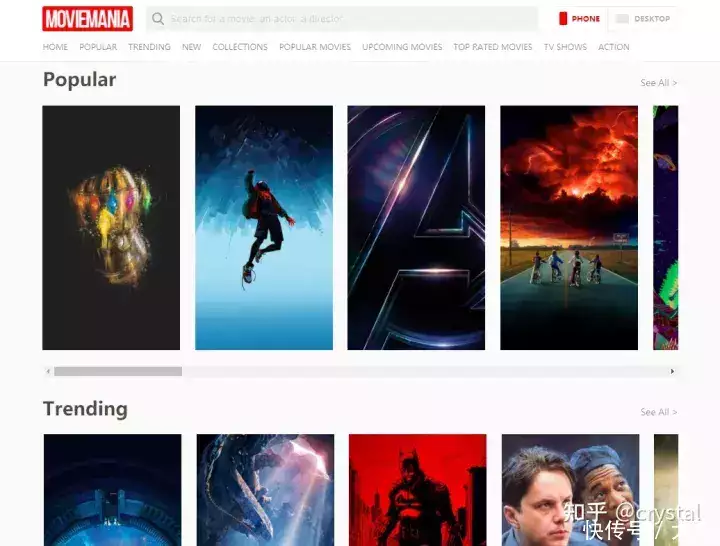Click See All for Popular
This screenshot has width=720, height=546.
coord(658,83)
